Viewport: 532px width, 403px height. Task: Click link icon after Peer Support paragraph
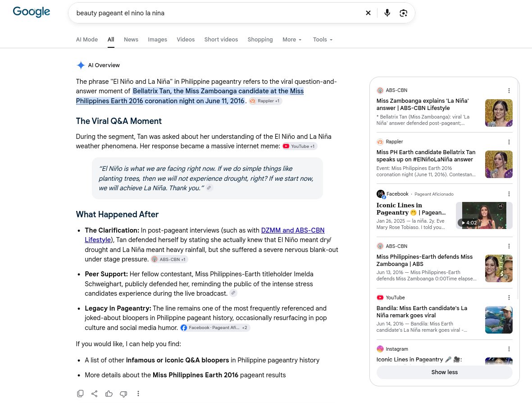(233, 293)
